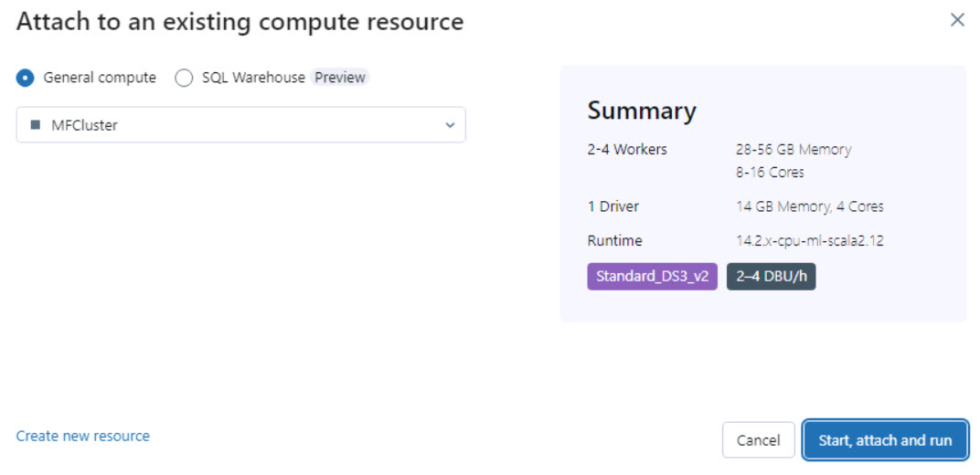Click the 8-16 Cores text

pyautogui.click(x=770, y=172)
